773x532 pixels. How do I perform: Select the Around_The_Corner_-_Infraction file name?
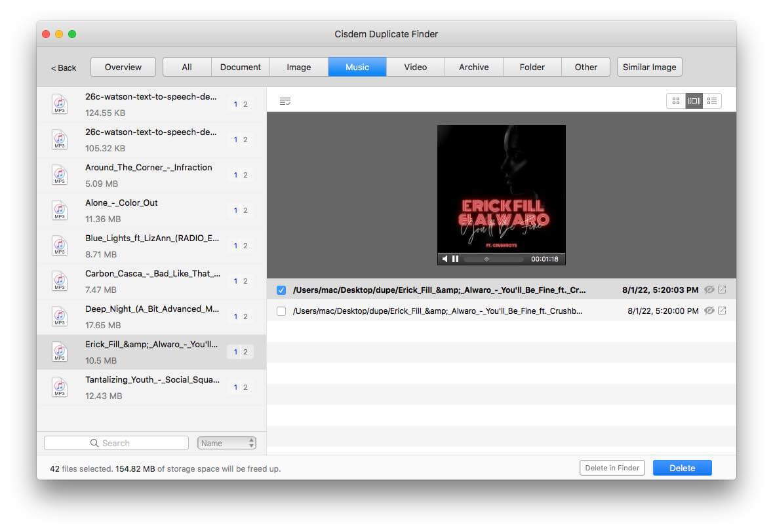[x=148, y=168]
